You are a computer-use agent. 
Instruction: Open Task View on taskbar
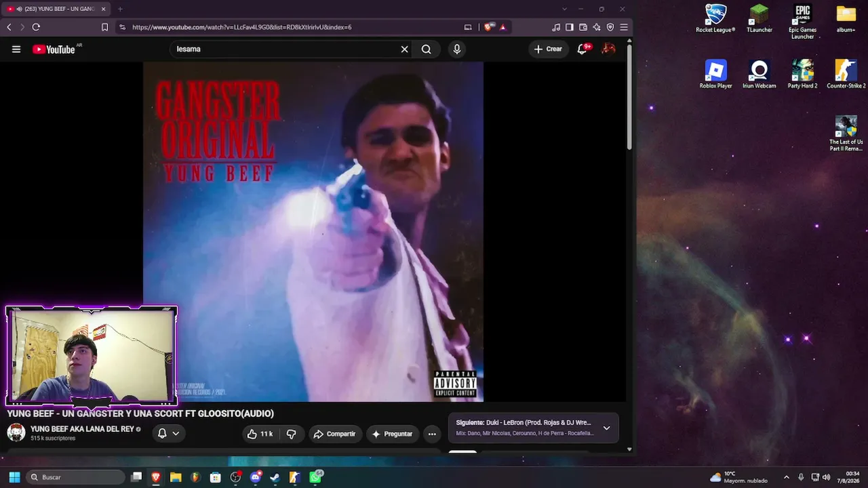point(136,477)
